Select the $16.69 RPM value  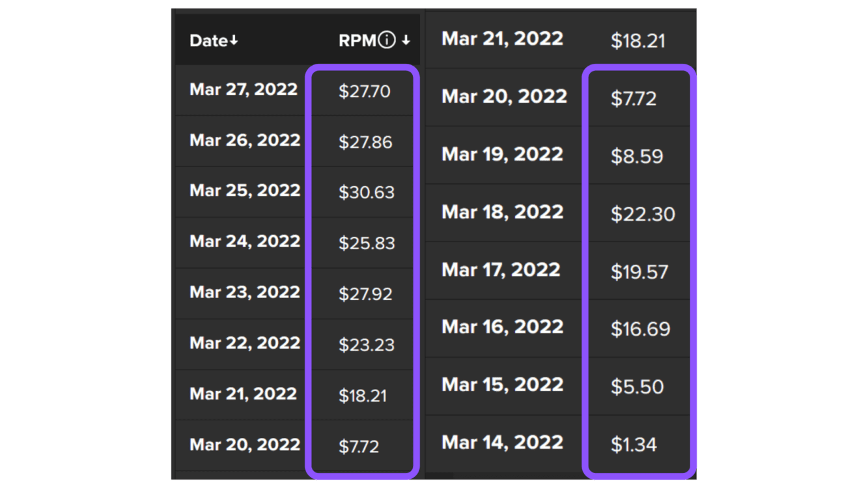pos(640,329)
